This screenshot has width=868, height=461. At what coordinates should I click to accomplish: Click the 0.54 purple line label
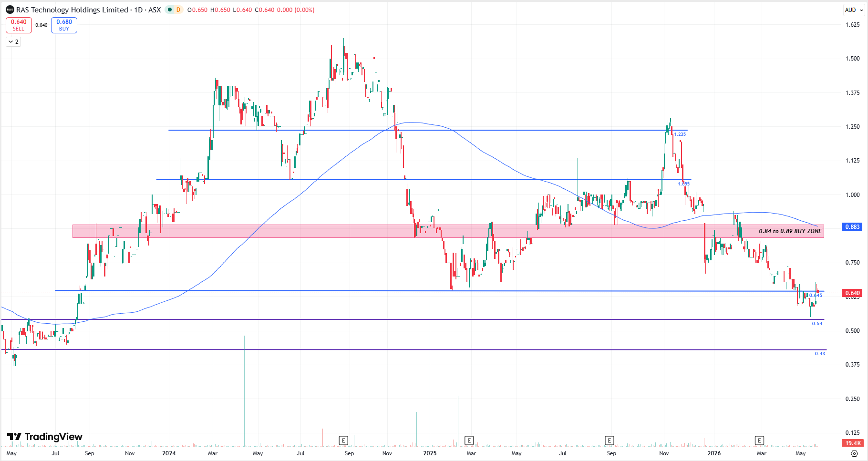pos(817,324)
